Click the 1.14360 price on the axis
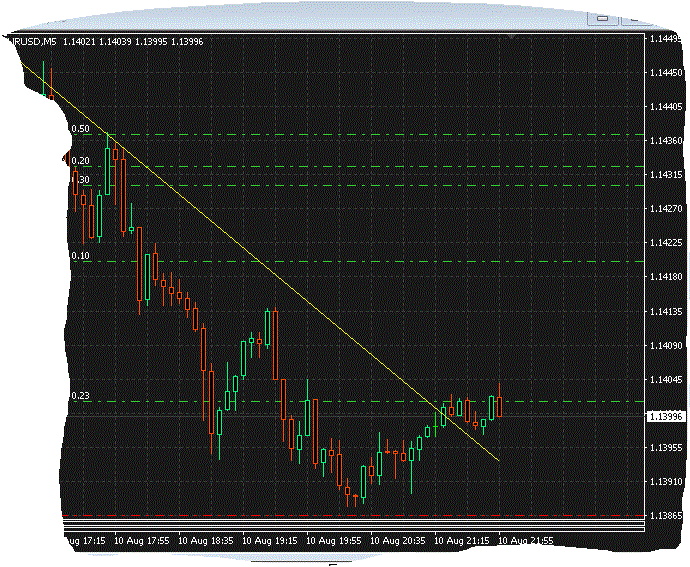The image size is (690, 567). 665,141
